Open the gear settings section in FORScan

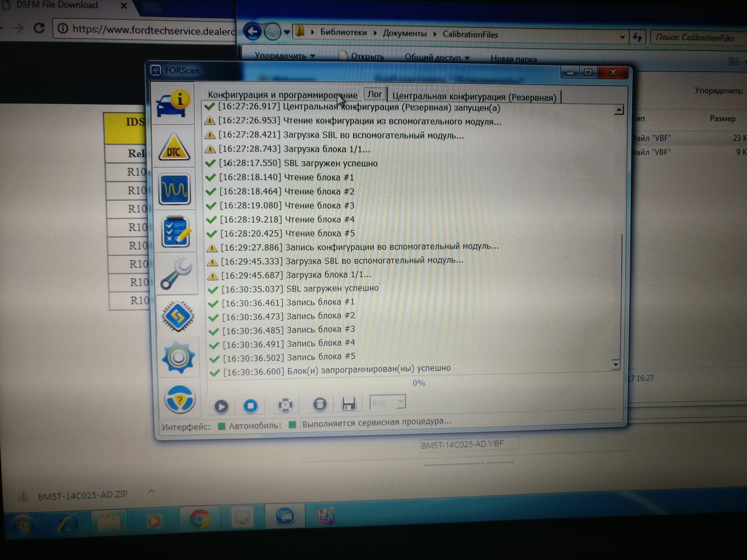tap(179, 357)
